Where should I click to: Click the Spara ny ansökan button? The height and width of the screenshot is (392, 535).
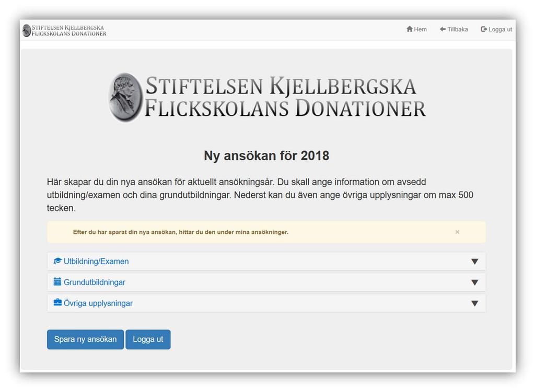coord(85,339)
